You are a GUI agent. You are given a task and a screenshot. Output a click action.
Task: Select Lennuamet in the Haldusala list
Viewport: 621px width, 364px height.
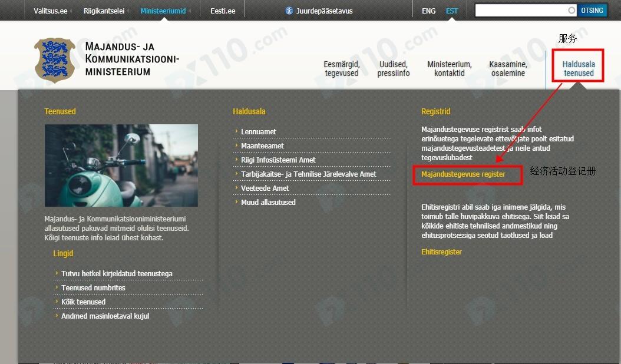259,132
